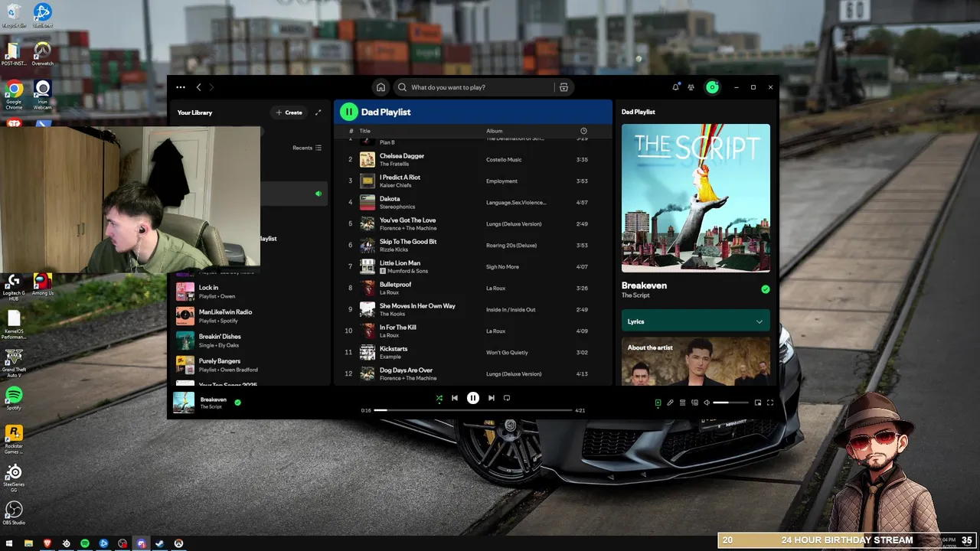Open ManLikeTwin Radio in library

pos(251,316)
